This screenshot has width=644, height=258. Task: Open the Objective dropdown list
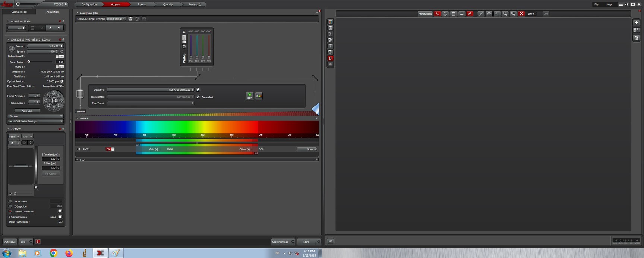(x=150, y=90)
